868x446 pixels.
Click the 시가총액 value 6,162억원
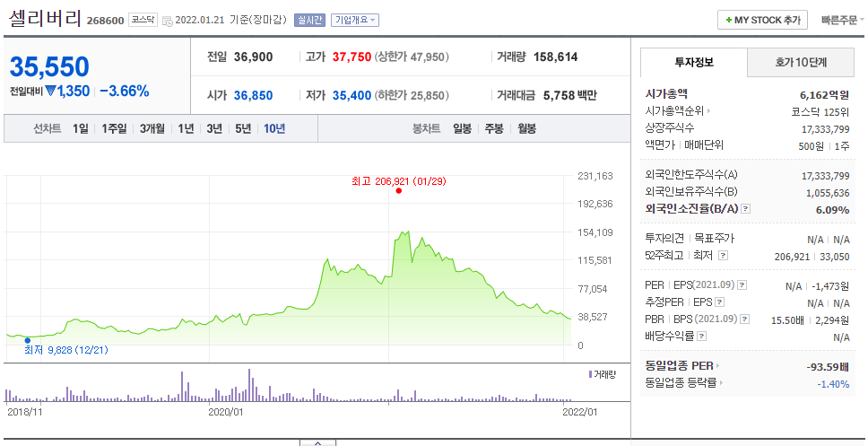pos(825,95)
